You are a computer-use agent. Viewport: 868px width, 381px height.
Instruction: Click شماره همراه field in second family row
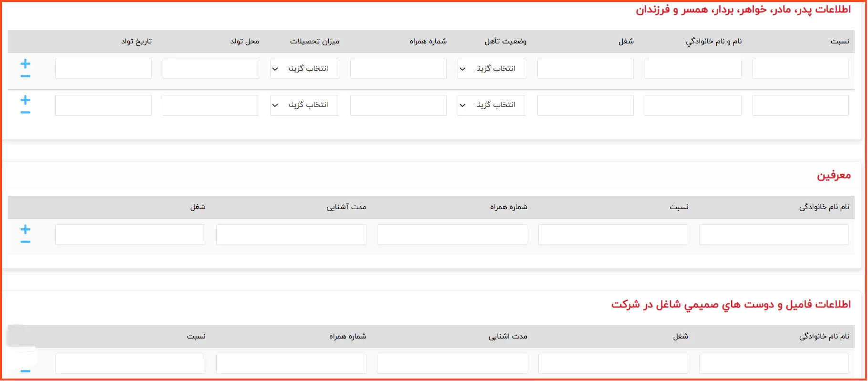(398, 105)
